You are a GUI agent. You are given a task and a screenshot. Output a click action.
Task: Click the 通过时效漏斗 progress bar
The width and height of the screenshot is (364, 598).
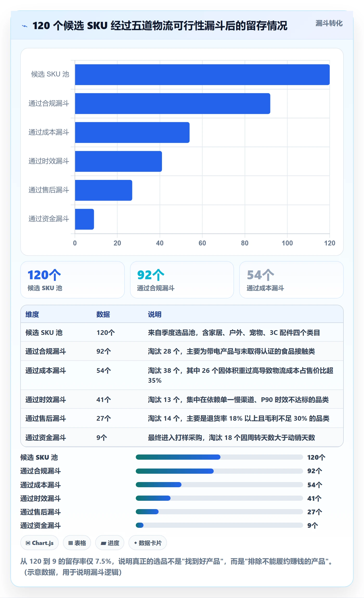tap(219, 498)
